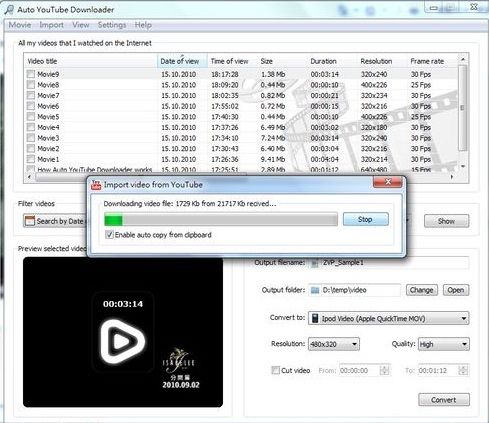Click the To time spinner arrows
The image size is (489, 423).
click(463, 370)
